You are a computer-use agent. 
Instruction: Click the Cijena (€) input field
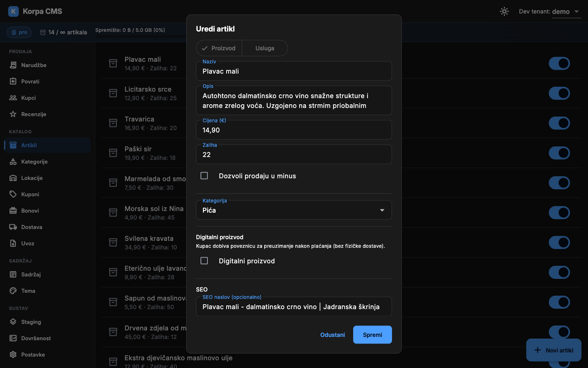point(294,130)
